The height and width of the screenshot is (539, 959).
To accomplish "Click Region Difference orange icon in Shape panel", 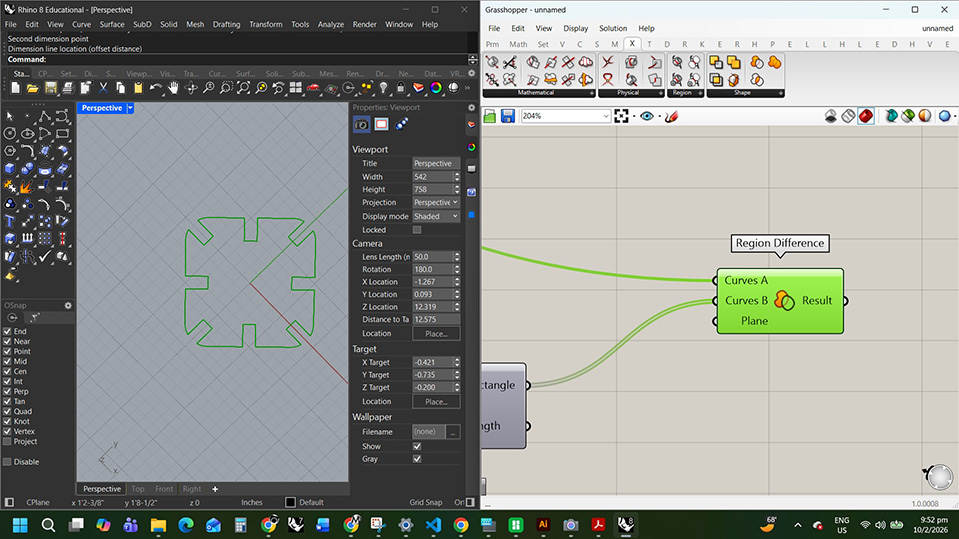I will click(x=757, y=62).
